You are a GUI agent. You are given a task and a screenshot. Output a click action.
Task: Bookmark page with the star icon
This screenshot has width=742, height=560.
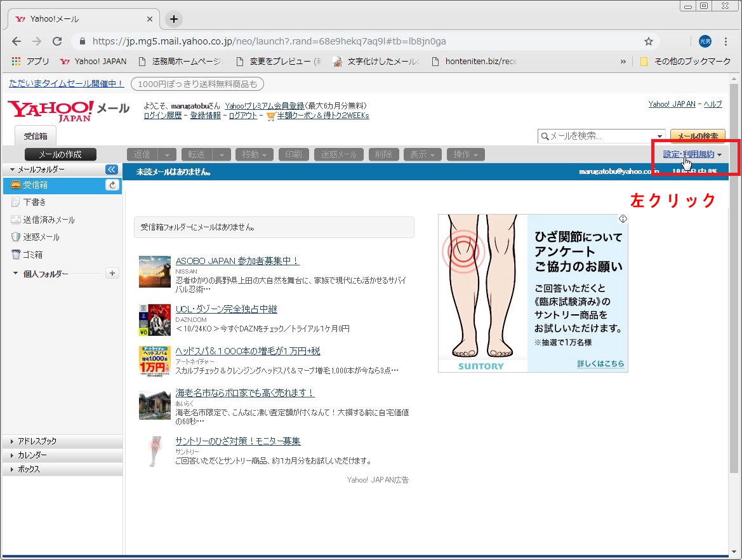(648, 41)
